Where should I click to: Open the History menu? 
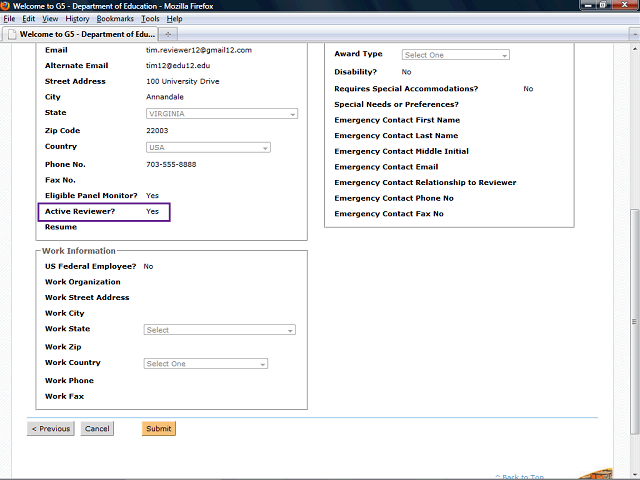(77, 19)
